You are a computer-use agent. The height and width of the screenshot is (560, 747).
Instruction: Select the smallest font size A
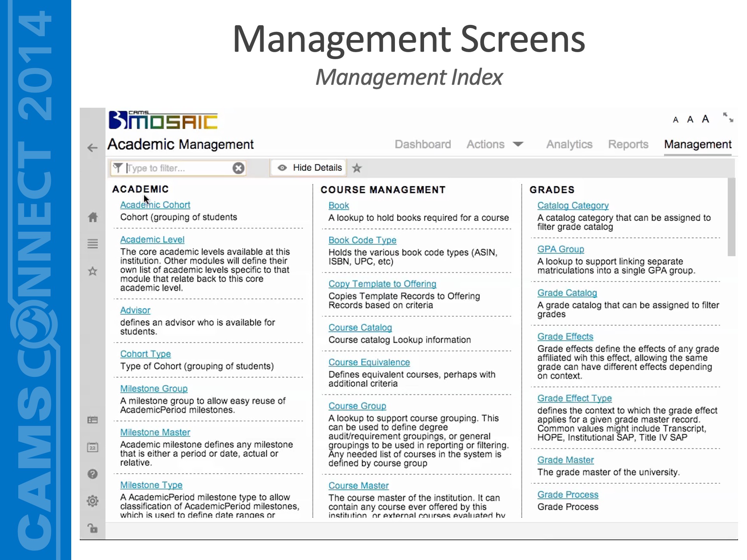point(676,120)
